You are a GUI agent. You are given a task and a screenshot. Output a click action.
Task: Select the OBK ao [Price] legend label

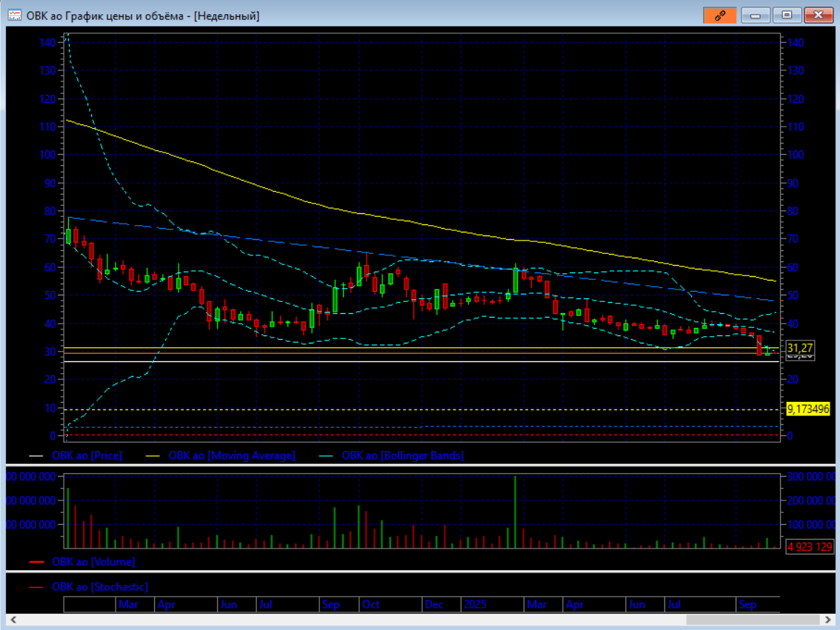[87, 456]
